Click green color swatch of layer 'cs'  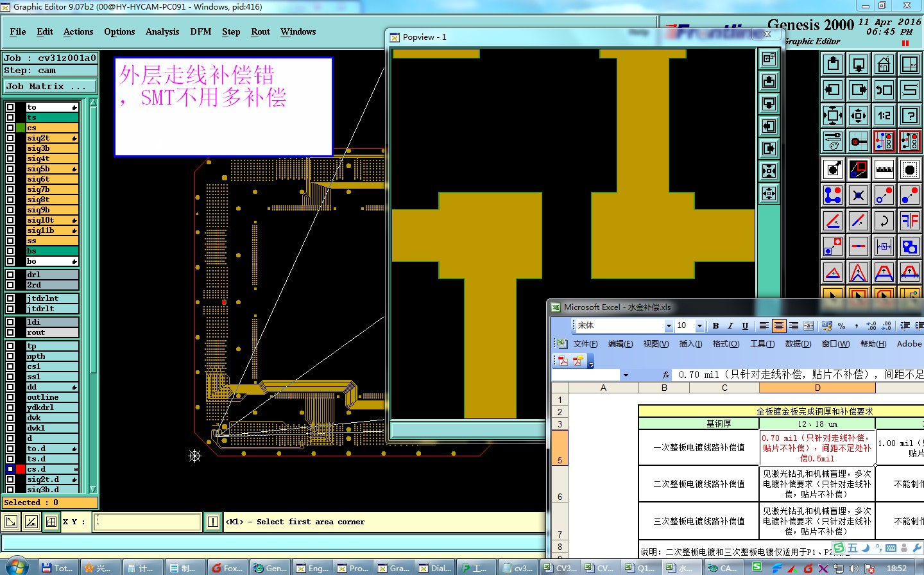pyautogui.click(x=21, y=128)
